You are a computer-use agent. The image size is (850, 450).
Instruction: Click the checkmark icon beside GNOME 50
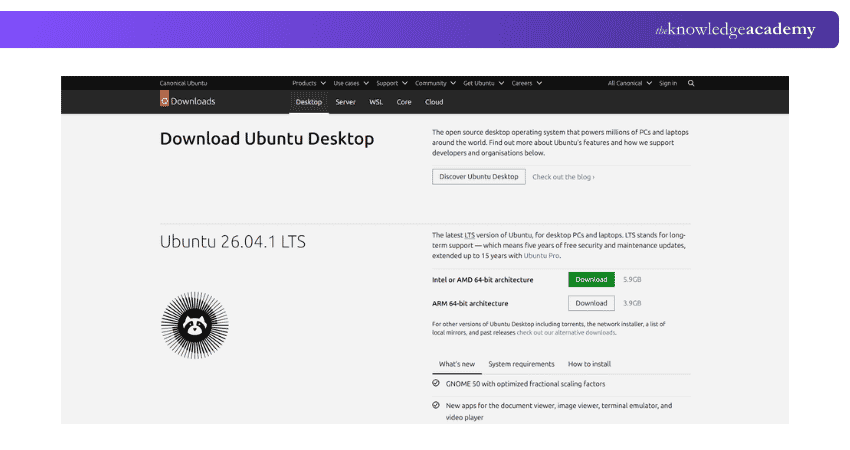pyautogui.click(x=436, y=383)
